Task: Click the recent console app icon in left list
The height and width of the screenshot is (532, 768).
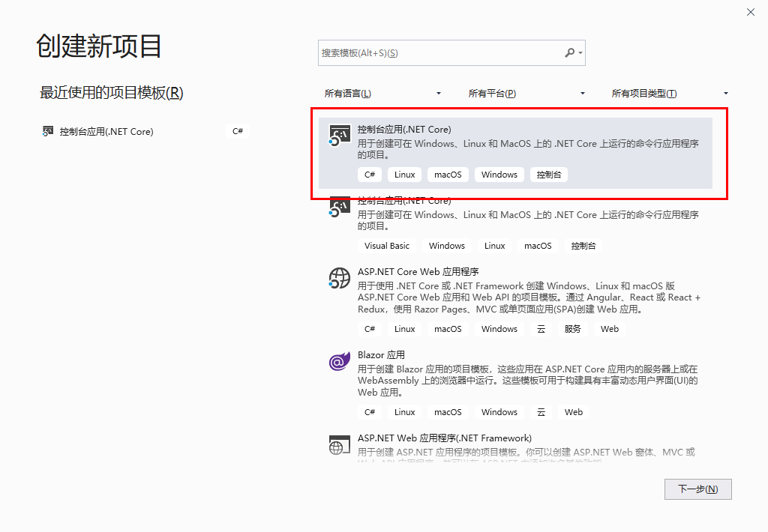Action: (47, 131)
